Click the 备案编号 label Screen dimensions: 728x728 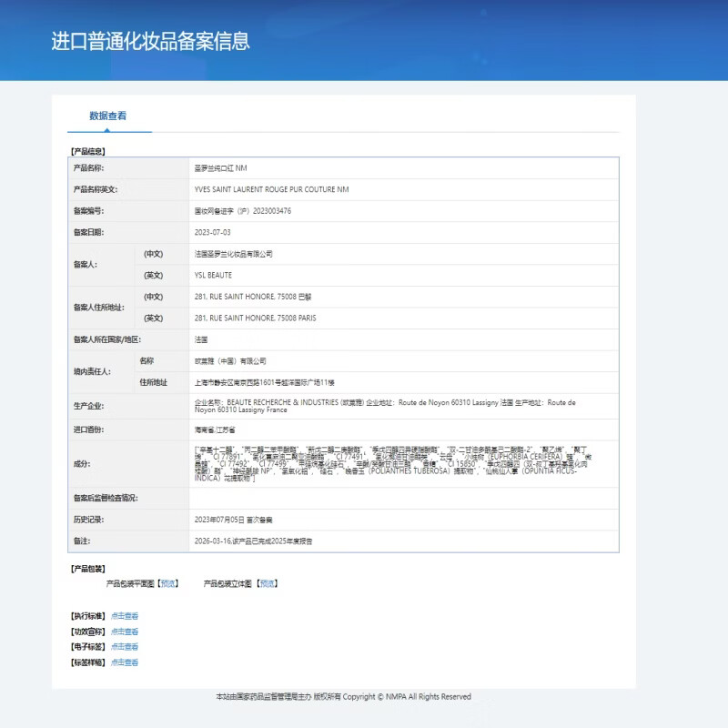point(88,211)
